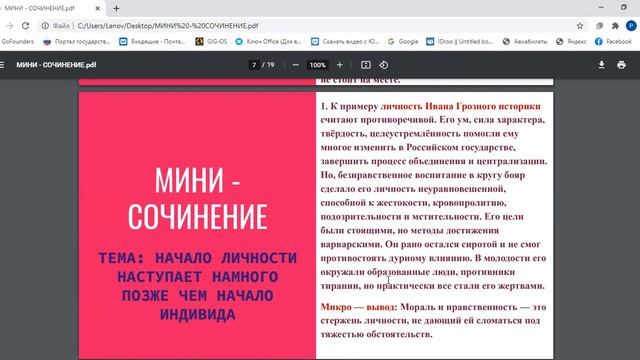This screenshot has height=360, width=640.
Task: Close the МИНИ - СОЧИНЕНИЕ.pdf browser tab
Action: point(98,8)
